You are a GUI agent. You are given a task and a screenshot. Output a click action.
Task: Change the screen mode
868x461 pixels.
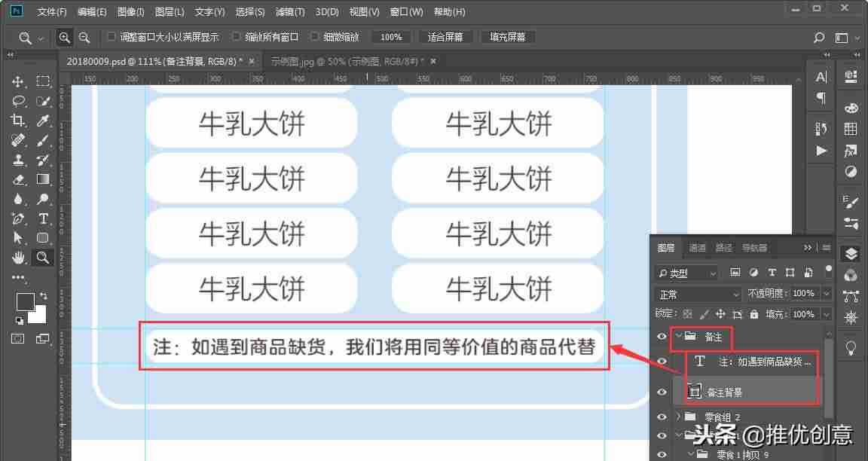pos(43,338)
